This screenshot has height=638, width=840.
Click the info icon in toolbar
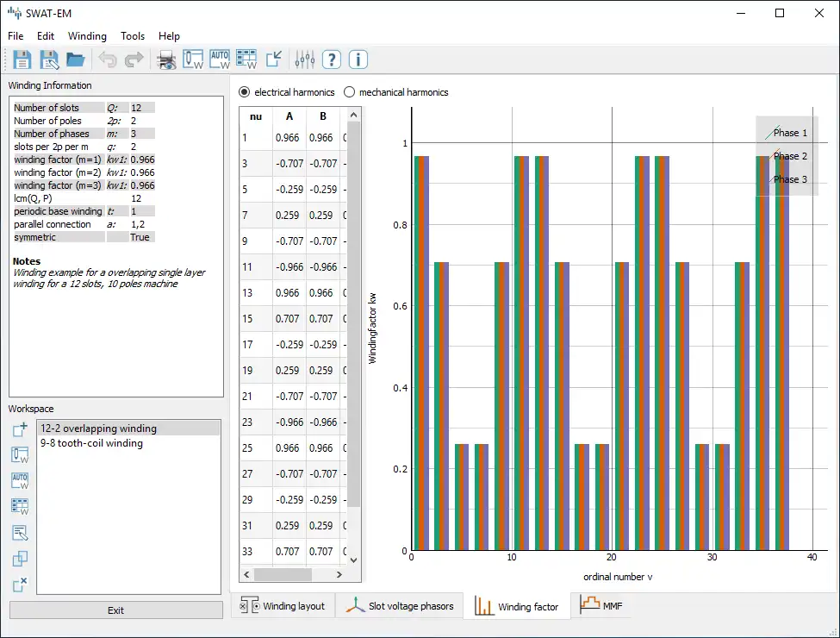click(x=358, y=59)
